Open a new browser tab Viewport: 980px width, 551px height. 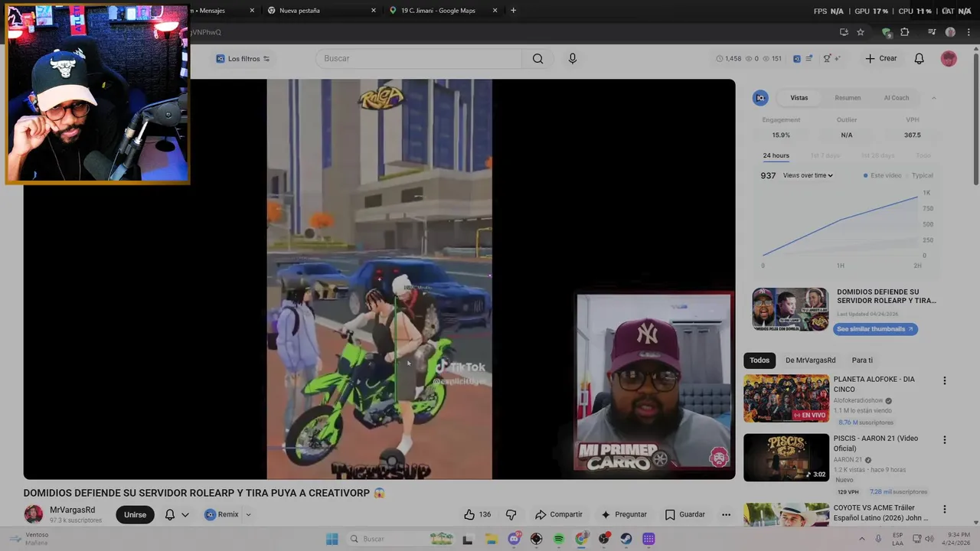[513, 11]
